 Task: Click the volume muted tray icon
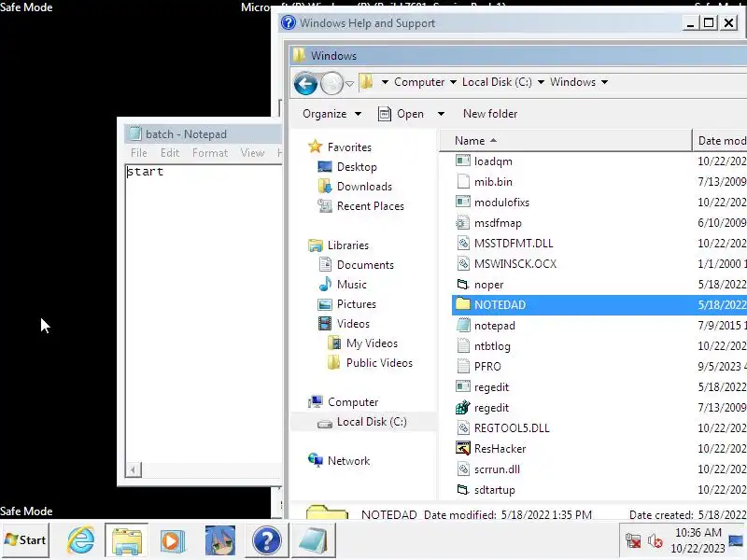click(x=655, y=541)
